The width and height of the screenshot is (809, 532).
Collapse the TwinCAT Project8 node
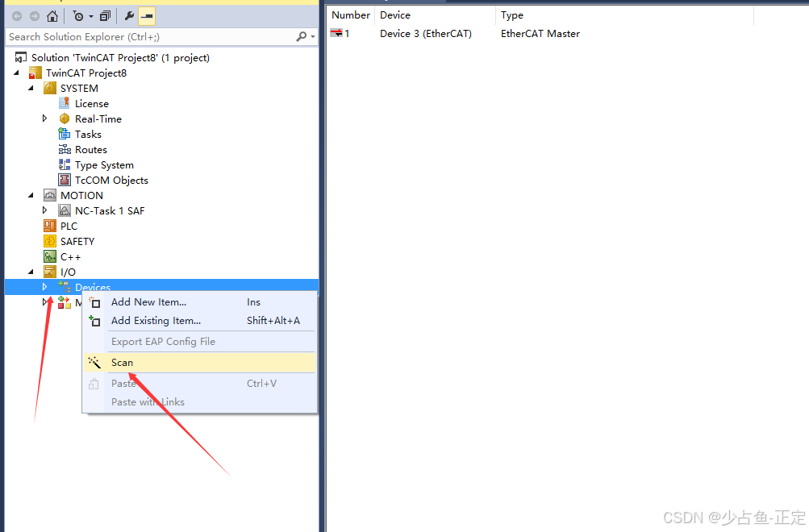17,73
